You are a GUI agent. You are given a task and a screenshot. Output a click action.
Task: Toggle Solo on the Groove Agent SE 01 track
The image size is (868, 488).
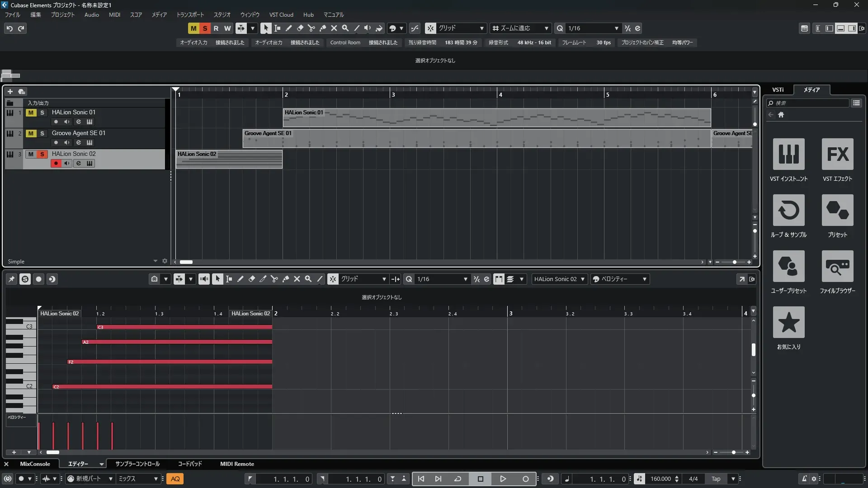42,133
